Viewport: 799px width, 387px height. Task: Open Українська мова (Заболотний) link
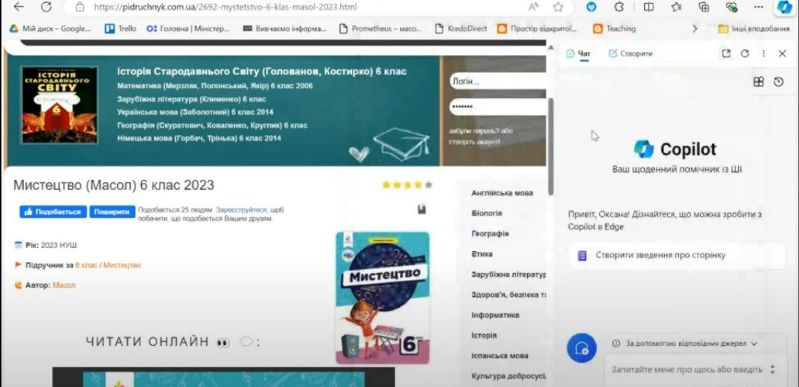pyautogui.click(x=195, y=112)
